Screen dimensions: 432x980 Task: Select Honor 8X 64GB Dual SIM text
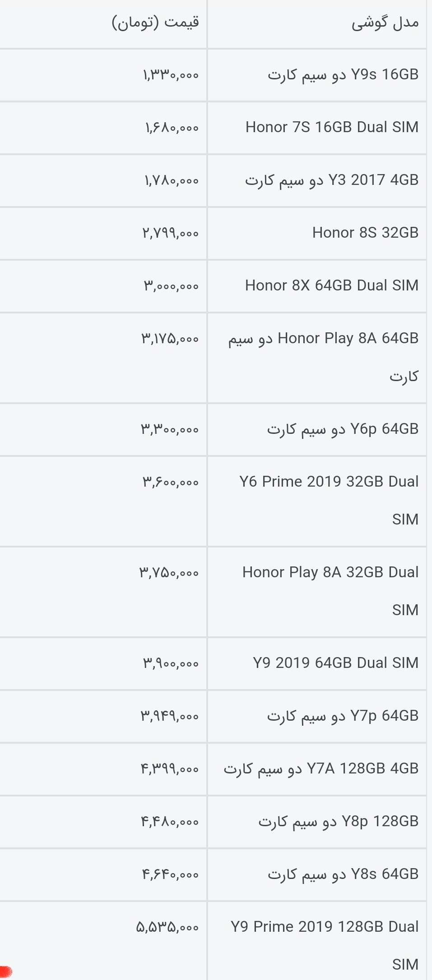tap(332, 285)
